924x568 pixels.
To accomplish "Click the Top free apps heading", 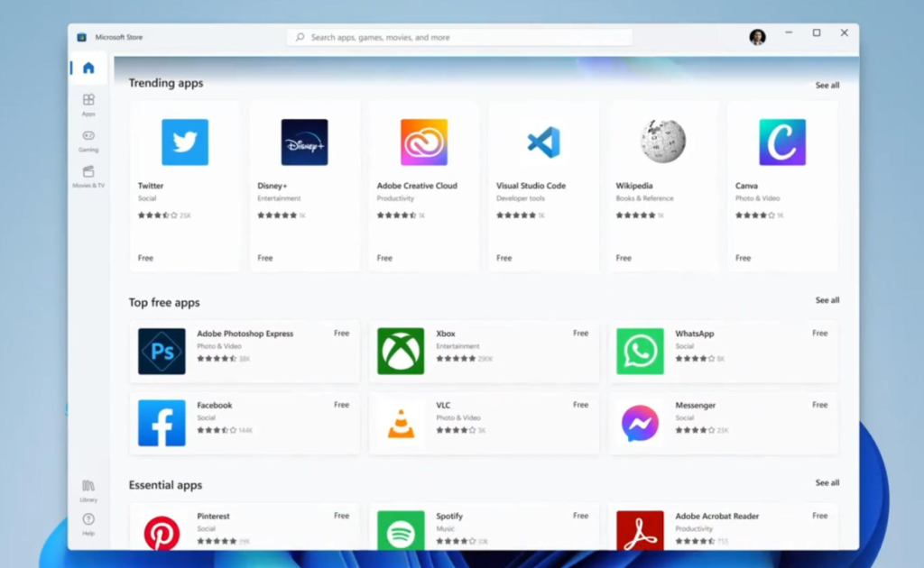I will [164, 303].
